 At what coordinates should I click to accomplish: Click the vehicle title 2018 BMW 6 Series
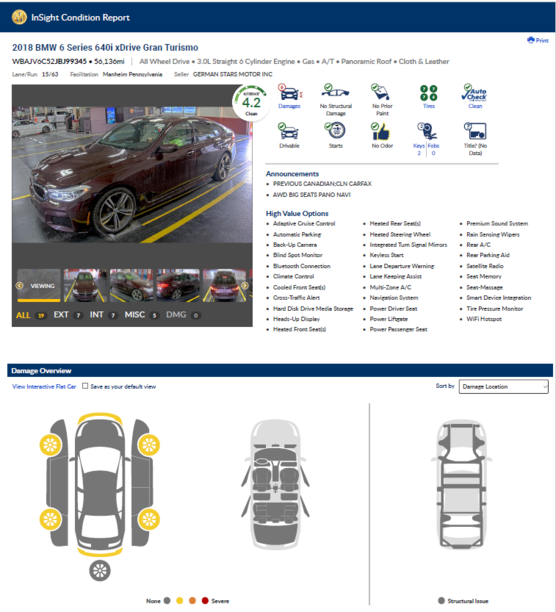pyautogui.click(x=105, y=47)
